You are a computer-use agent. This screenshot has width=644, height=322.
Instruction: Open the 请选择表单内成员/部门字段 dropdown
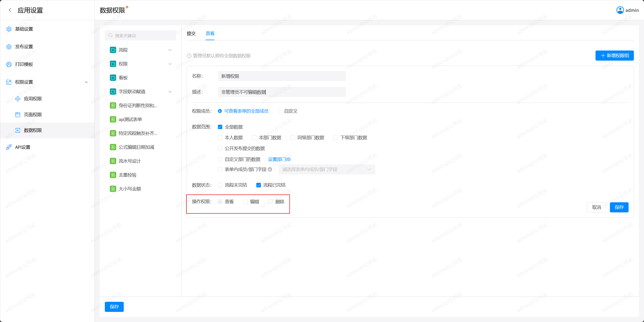[x=327, y=169]
